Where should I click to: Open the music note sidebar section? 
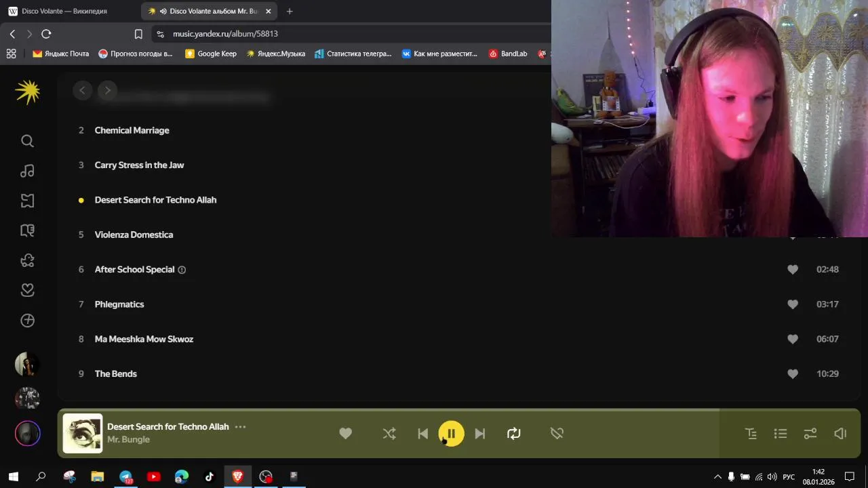point(27,171)
